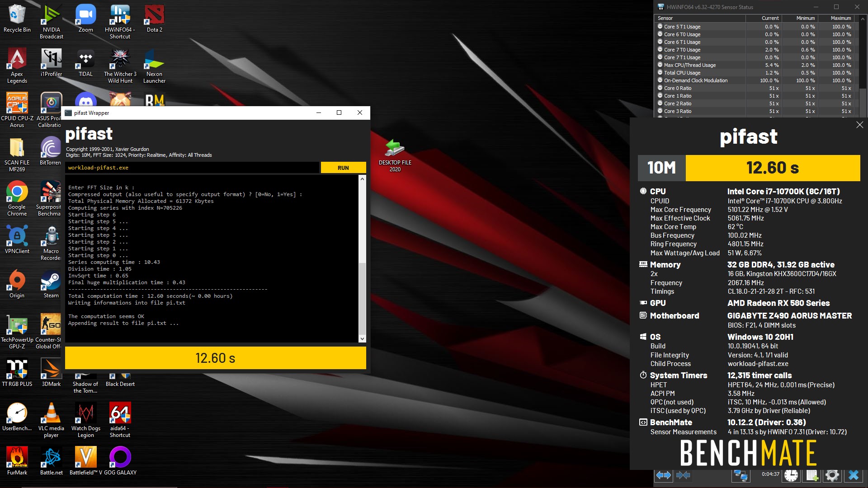
Task: Open TT RGB PLUS desktop icon
Action: tap(17, 373)
